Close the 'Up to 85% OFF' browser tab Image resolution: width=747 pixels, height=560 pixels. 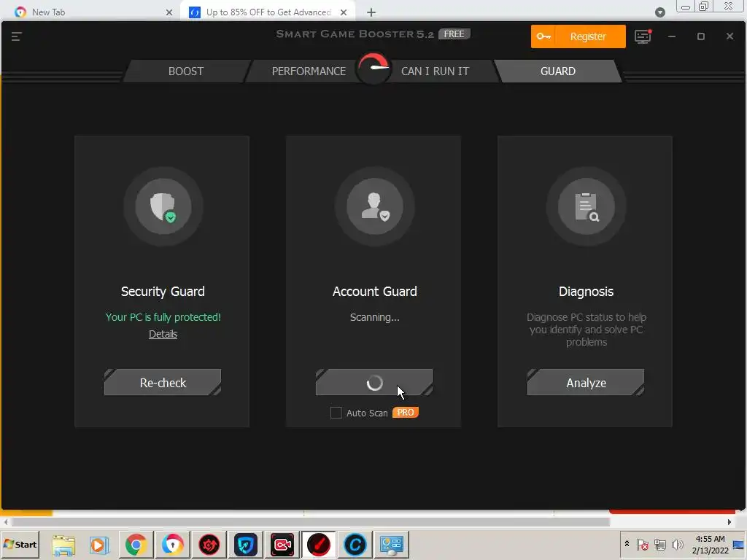[x=344, y=12]
